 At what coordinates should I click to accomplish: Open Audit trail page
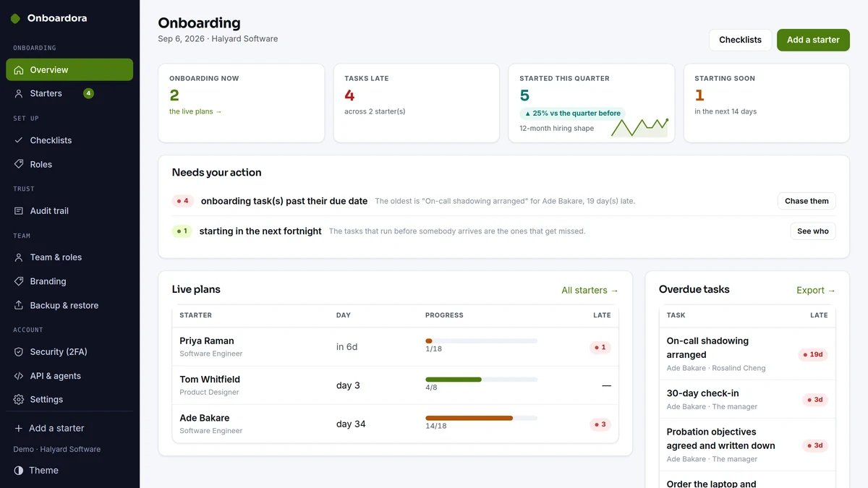tap(69, 211)
